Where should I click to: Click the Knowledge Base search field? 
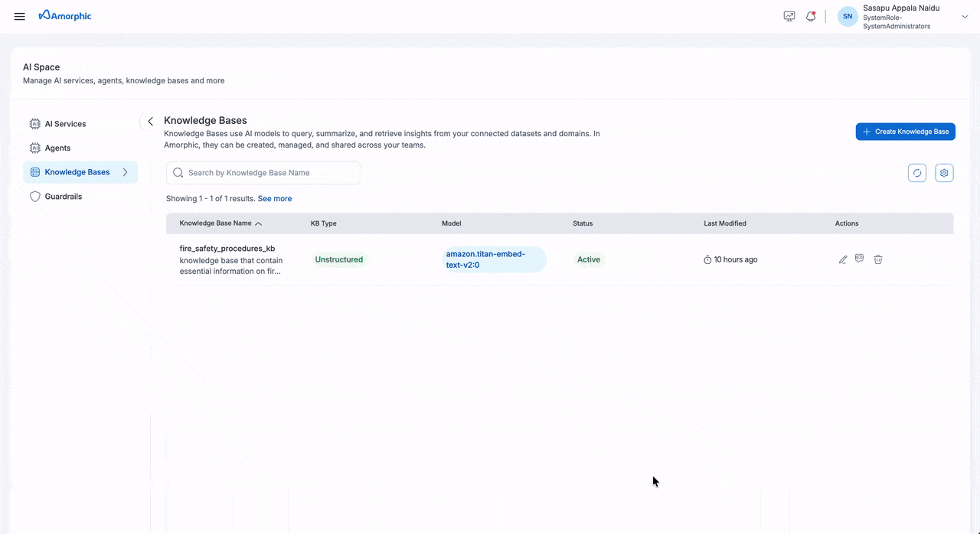(x=263, y=172)
